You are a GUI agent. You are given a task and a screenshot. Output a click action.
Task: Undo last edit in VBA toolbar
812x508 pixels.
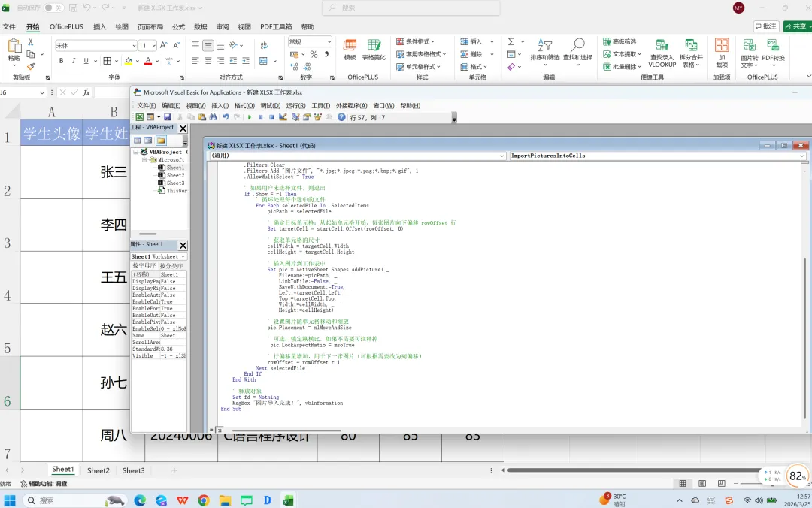tap(226, 117)
